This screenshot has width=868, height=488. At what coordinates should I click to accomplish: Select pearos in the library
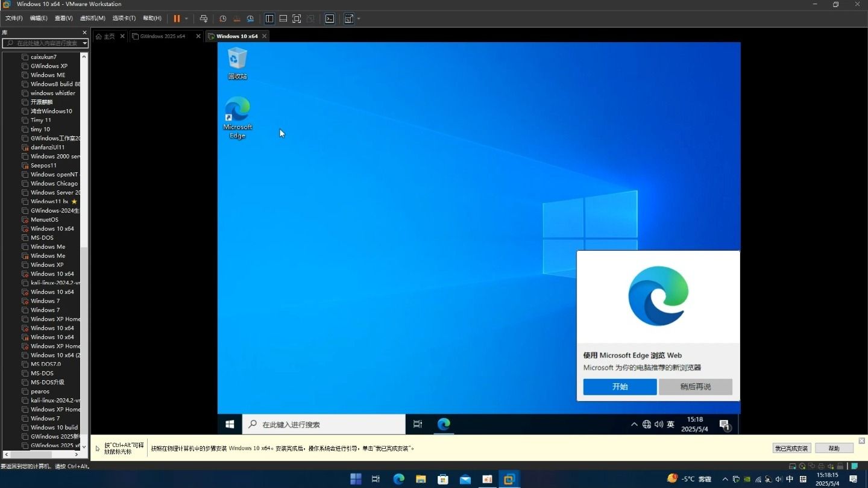(x=40, y=392)
